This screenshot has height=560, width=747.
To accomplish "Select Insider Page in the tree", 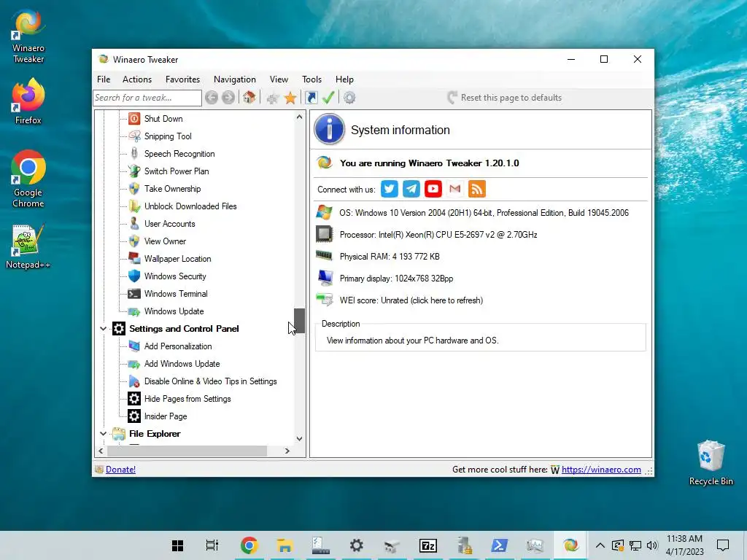I will pyautogui.click(x=166, y=416).
